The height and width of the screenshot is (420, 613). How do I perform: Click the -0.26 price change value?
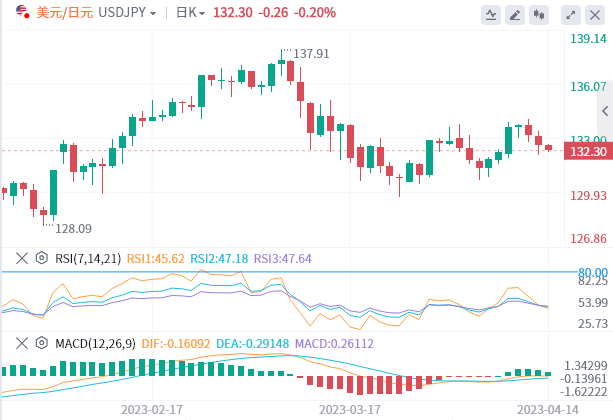click(x=273, y=13)
